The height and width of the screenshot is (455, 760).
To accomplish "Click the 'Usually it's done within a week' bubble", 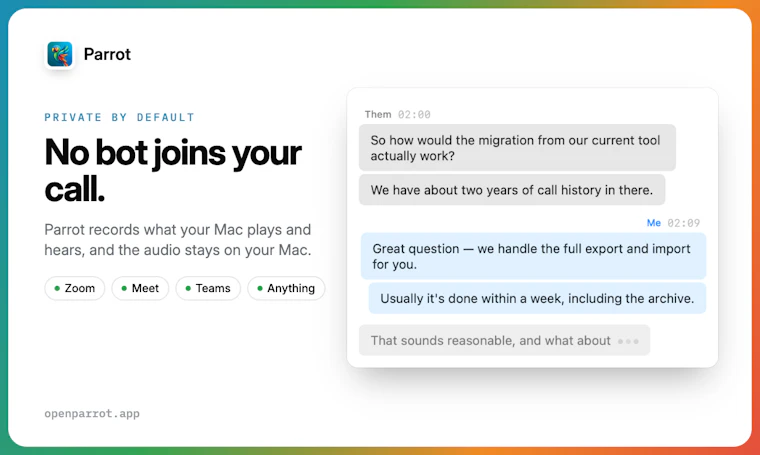I will [537, 298].
